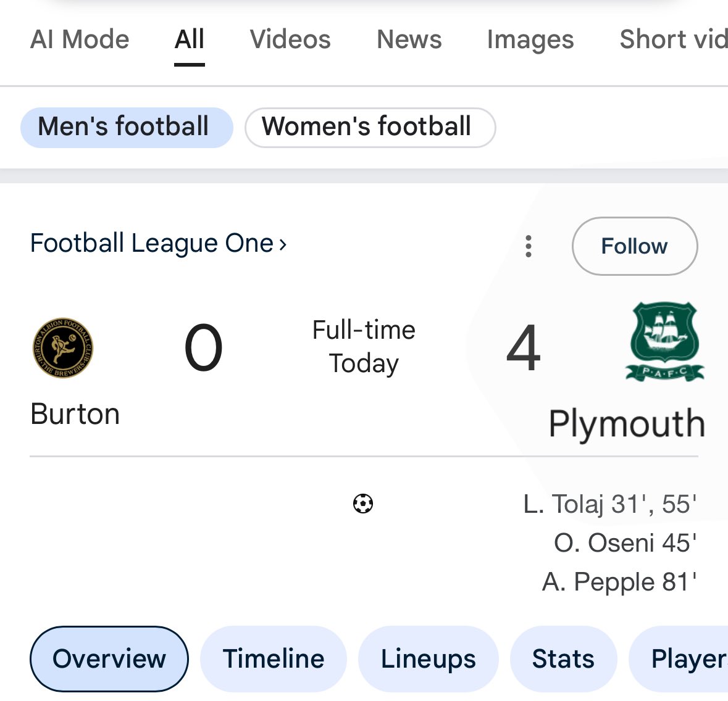Click the Burton Albion club crest
Screen dimensions: 728x701
[x=62, y=348]
